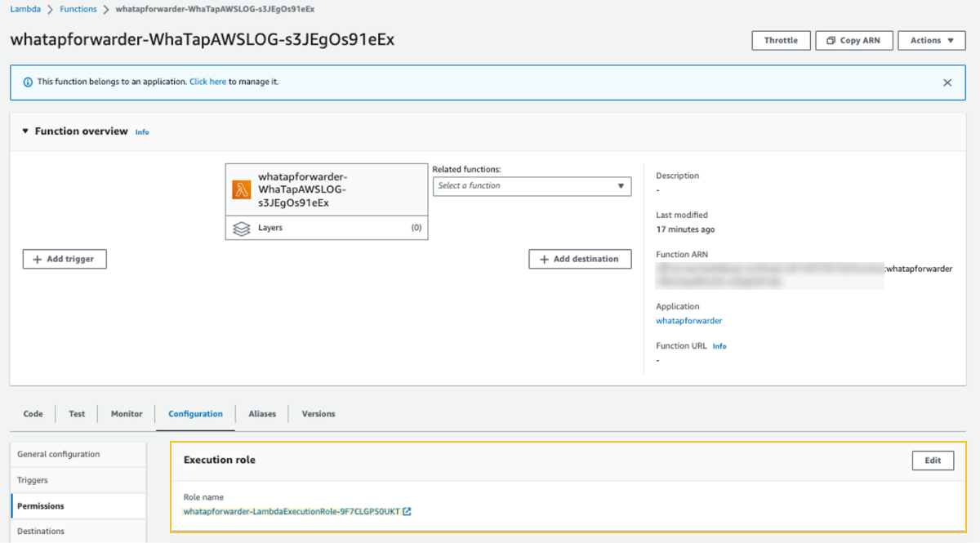Viewport: 980px width, 543px height.
Task: Go to Functions breadcrumb link
Action: tap(78, 9)
